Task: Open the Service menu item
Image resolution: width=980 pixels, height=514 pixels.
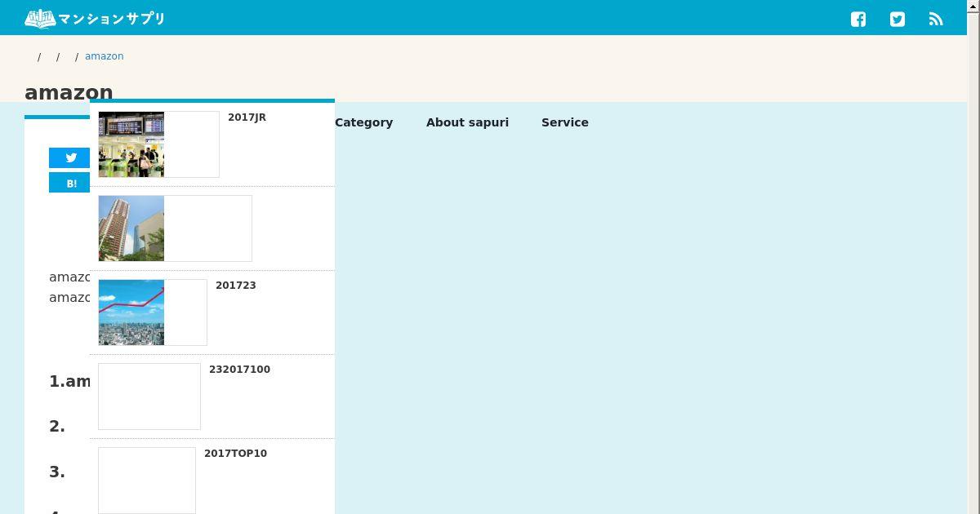Action: [565, 122]
